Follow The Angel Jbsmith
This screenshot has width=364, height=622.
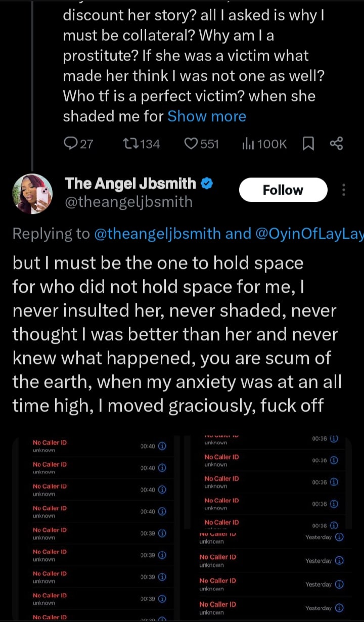click(x=283, y=190)
